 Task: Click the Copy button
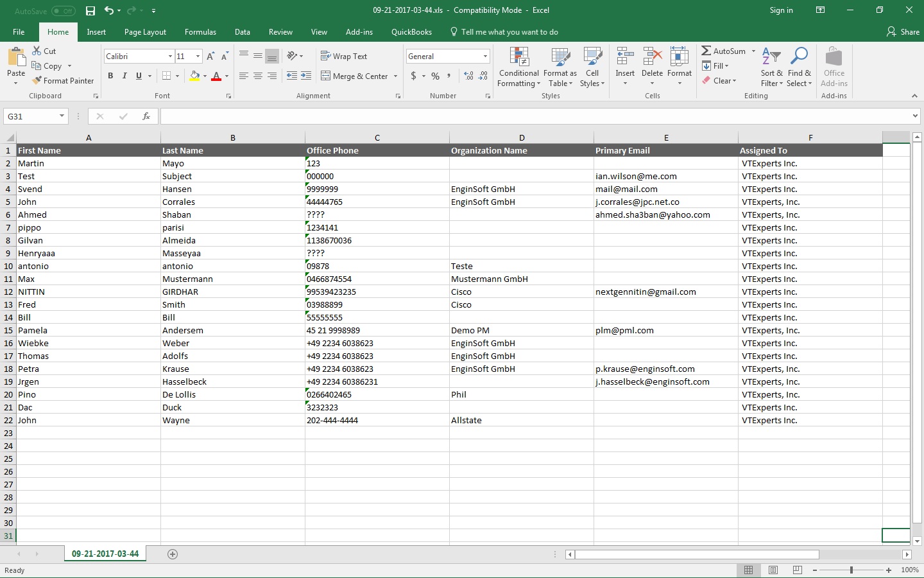(x=47, y=66)
